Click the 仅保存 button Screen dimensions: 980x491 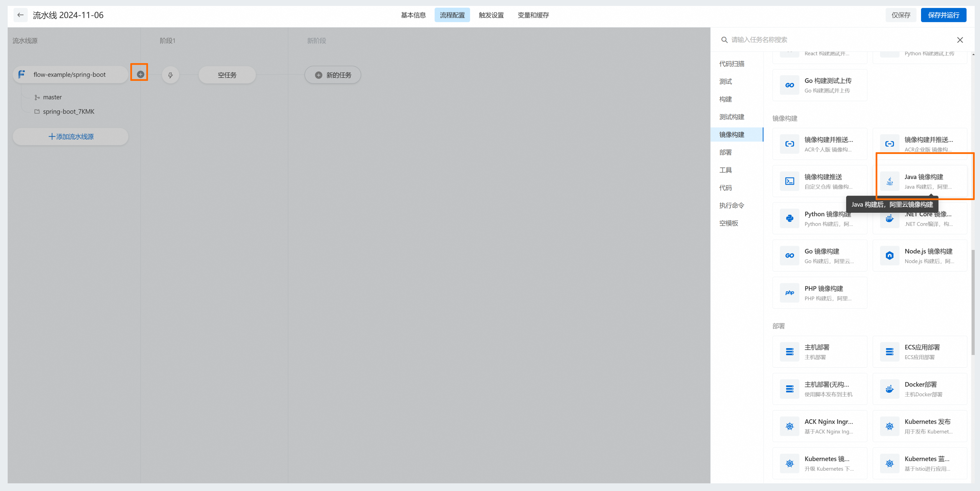(x=900, y=15)
